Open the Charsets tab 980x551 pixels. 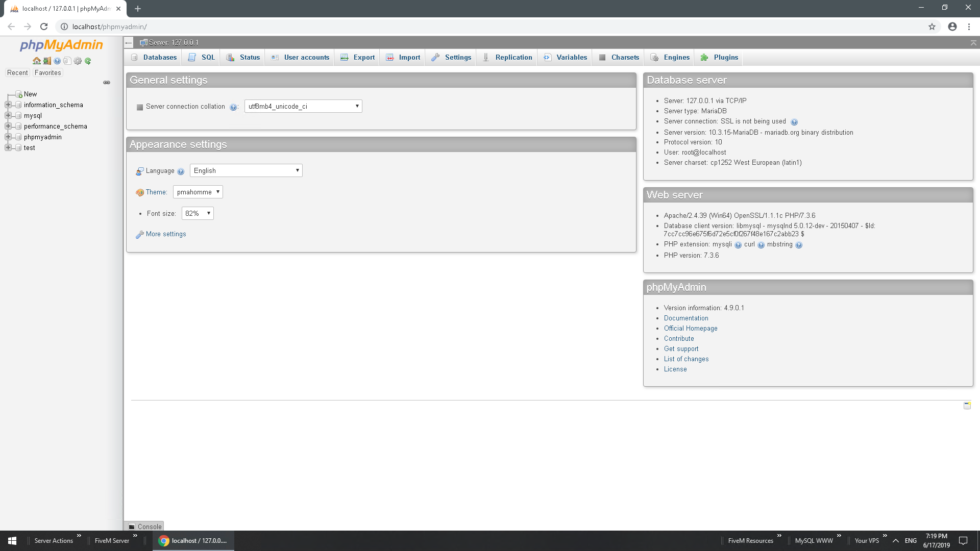(619, 58)
